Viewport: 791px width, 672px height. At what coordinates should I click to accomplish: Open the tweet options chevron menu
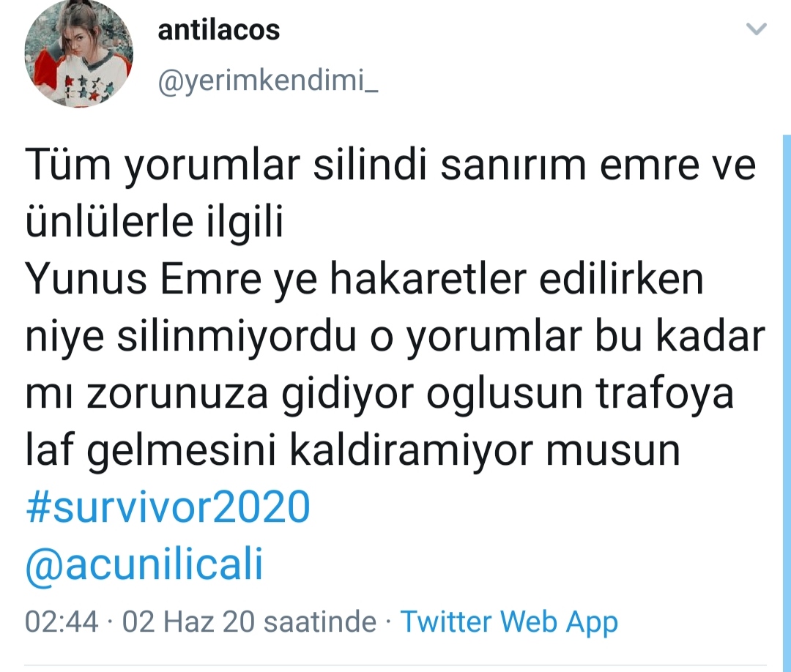coord(756,29)
